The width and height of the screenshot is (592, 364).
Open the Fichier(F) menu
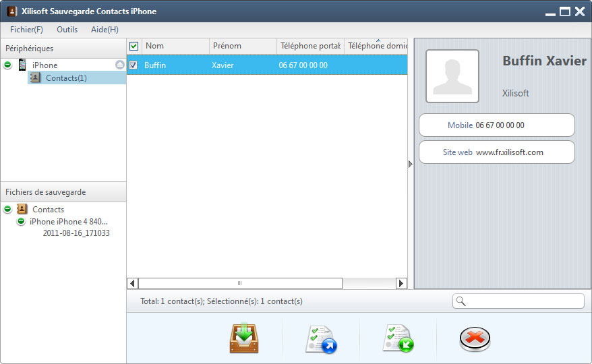tap(26, 30)
